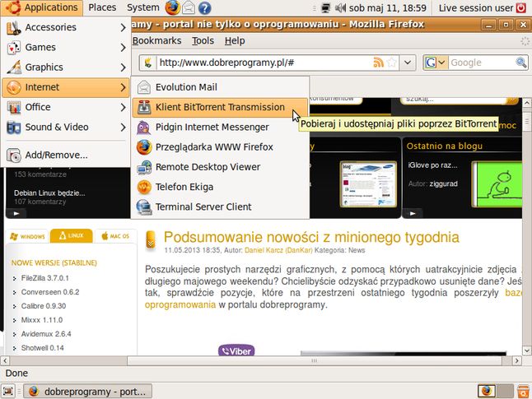Select the Linux platform tab
This screenshot has width=532, height=399.
coord(72,235)
